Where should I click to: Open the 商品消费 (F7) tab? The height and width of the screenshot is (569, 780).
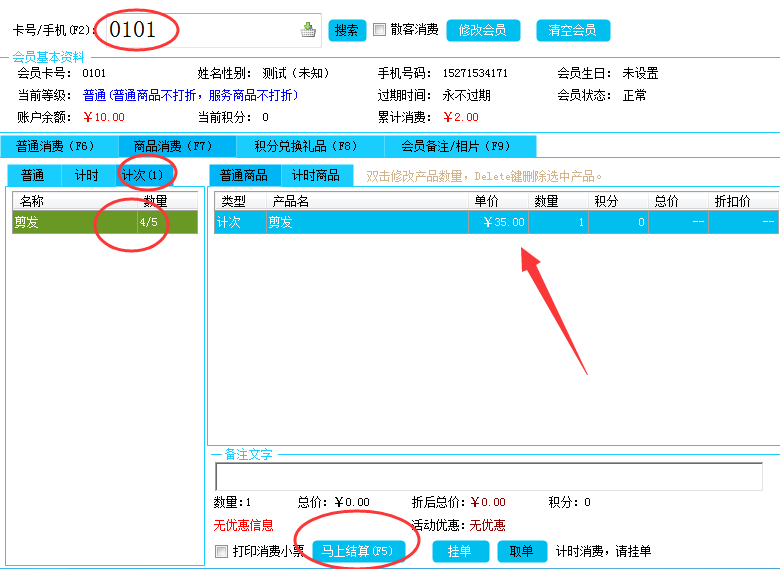click(x=173, y=147)
